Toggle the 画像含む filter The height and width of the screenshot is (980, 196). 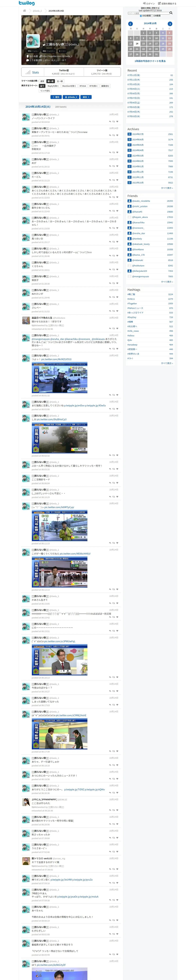(105, 86)
